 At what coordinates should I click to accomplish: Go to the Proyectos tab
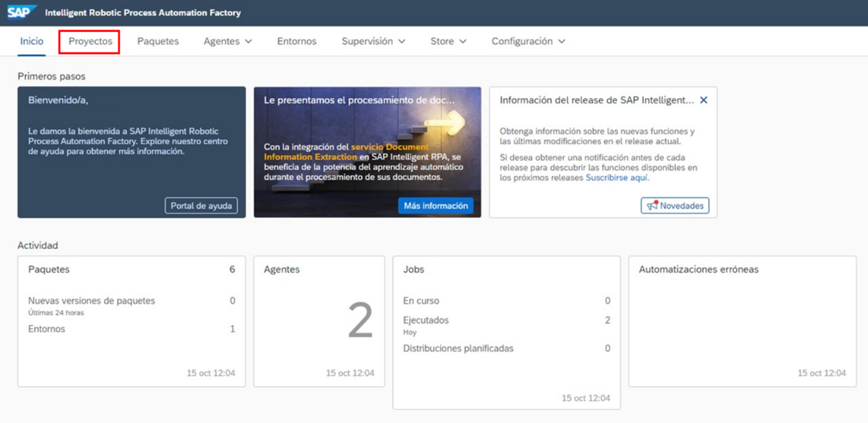90,41
